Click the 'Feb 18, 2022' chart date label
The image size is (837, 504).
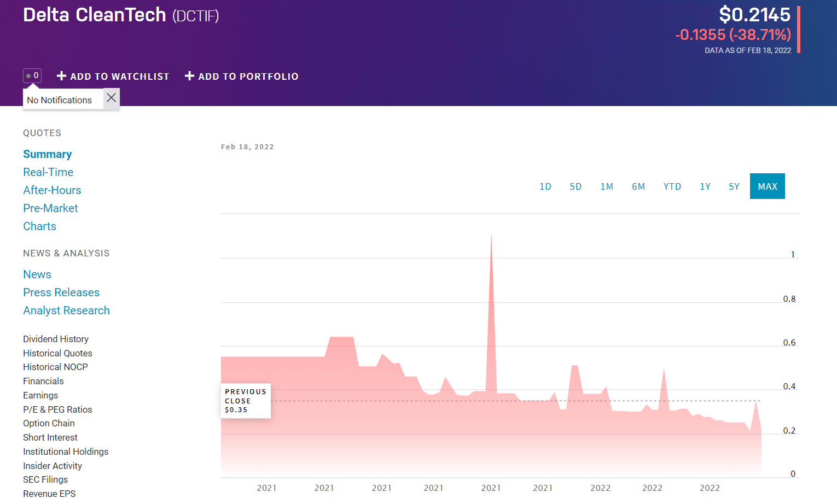coord(247,146)
